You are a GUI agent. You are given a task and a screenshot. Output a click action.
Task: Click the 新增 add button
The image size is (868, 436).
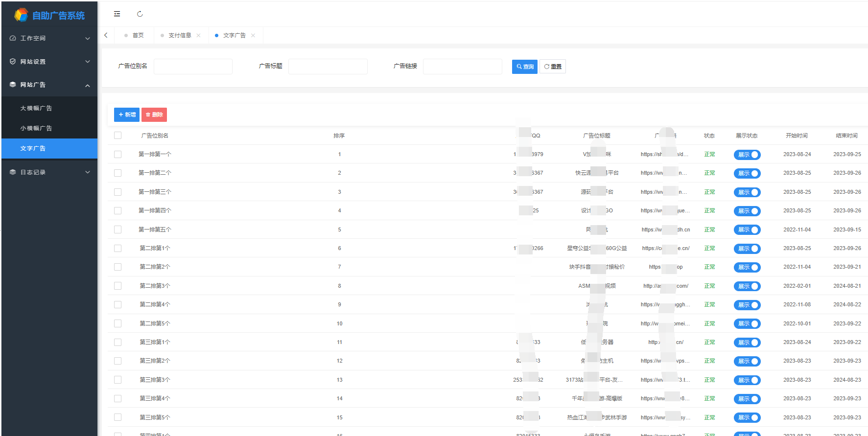127,115
